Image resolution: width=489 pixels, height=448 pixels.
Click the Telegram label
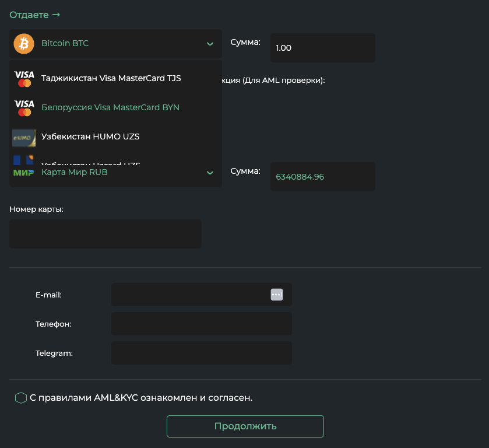(54, 353)
